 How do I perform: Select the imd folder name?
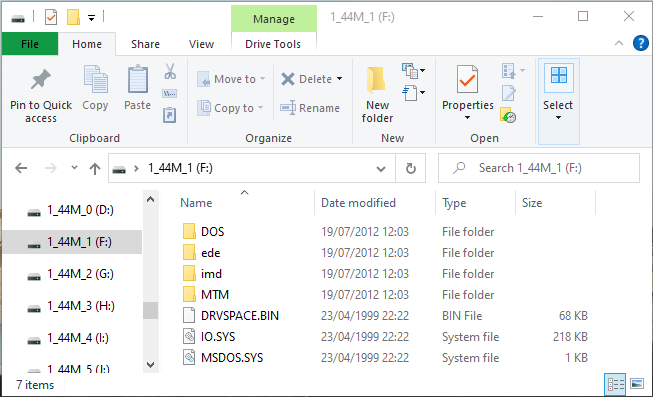tap(211, 274)
